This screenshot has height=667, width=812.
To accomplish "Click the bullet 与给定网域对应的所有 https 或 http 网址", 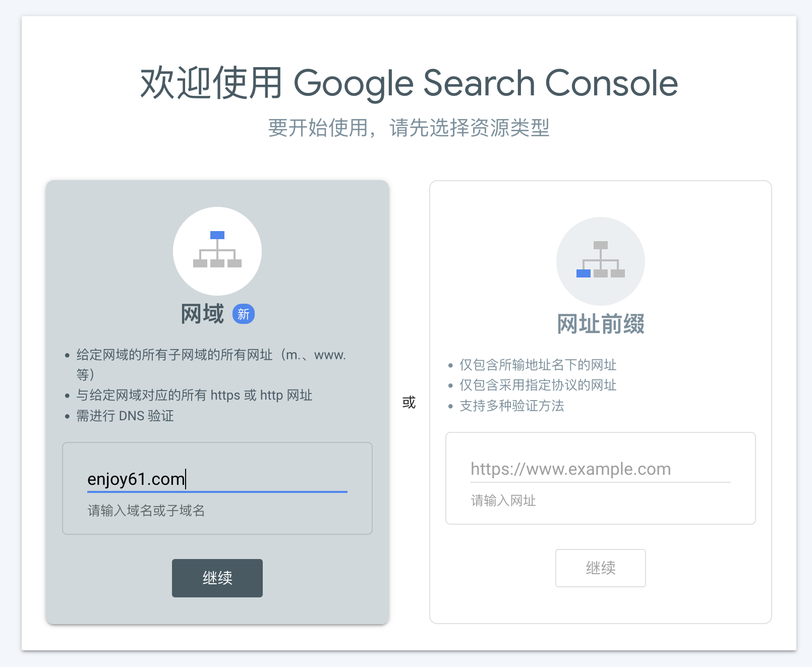I will coord(195,395).
